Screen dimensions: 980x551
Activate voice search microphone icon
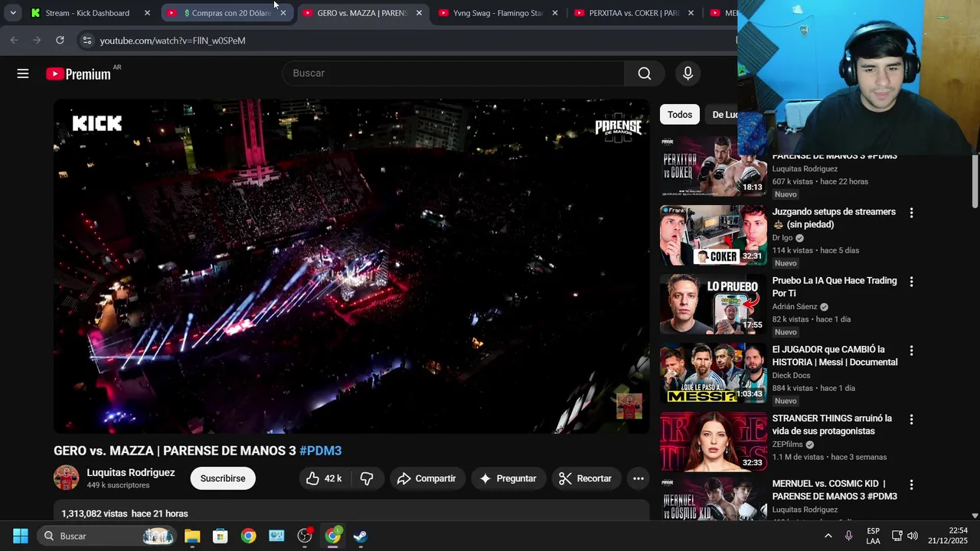pos(688,73)
